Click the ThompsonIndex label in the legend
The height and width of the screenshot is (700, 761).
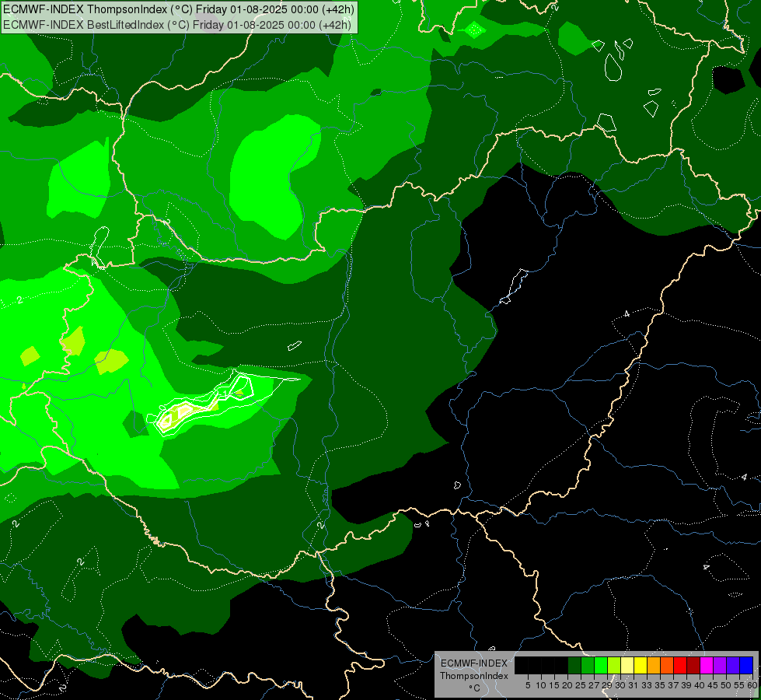[x=474, y=676]
